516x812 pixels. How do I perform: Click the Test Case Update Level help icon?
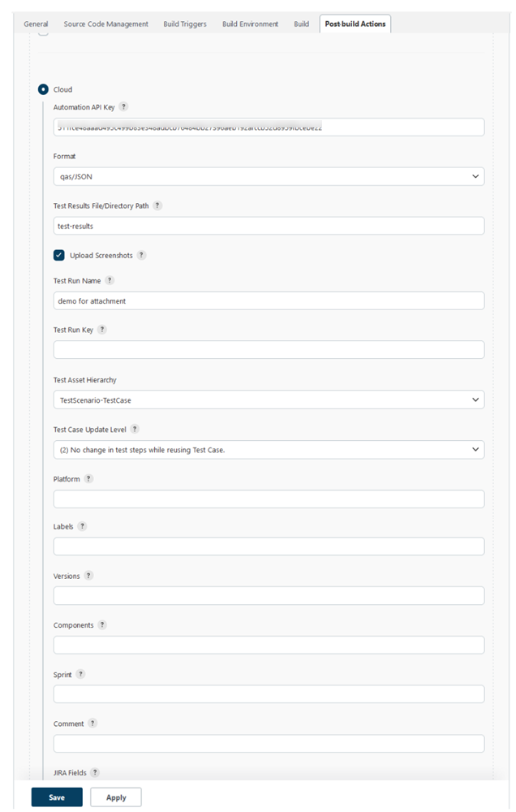click(x=135, y=428)
